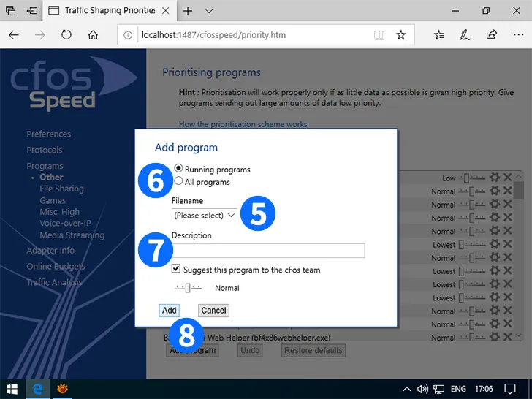Click the ENG language indicator
532x399 pixels.
pos(458,389)
